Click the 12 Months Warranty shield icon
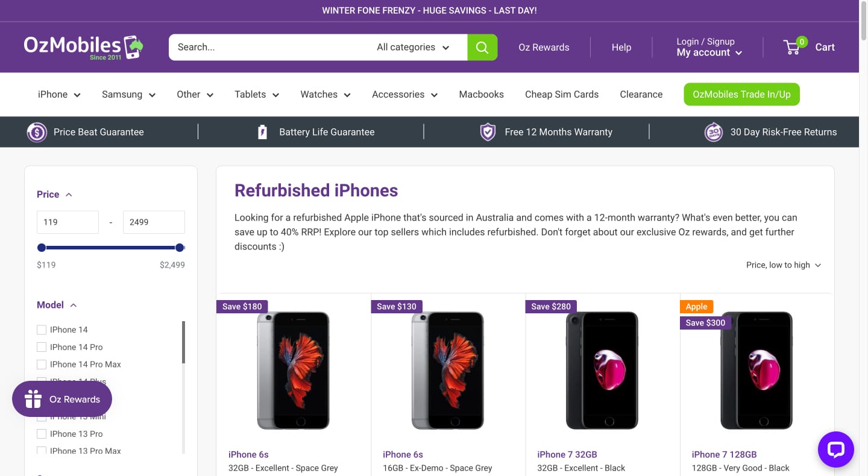This screenshot has height=476, width=868. pyautogui.click(x=488, y=132)
